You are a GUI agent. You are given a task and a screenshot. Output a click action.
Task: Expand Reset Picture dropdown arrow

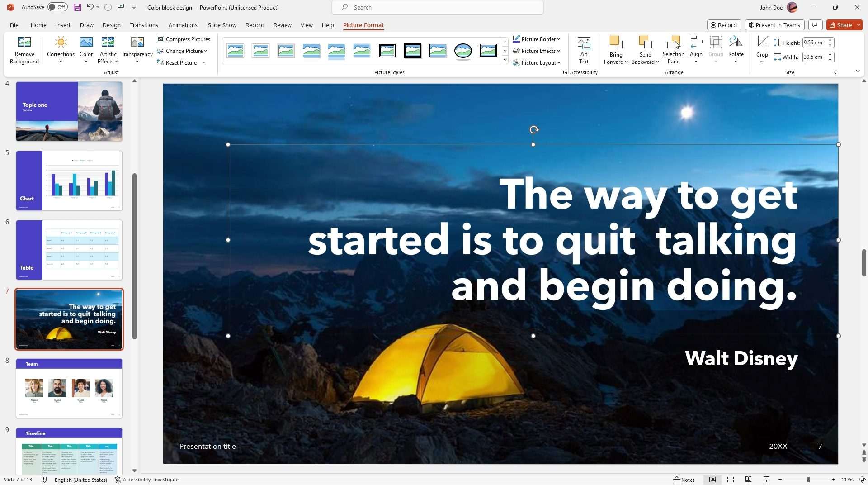tap(204, 63)
